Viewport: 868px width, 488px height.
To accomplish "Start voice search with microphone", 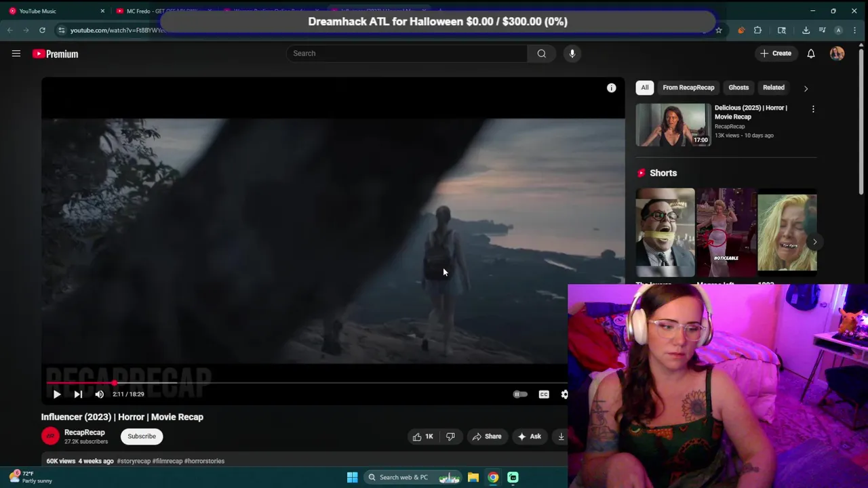I will pos(572,54).
